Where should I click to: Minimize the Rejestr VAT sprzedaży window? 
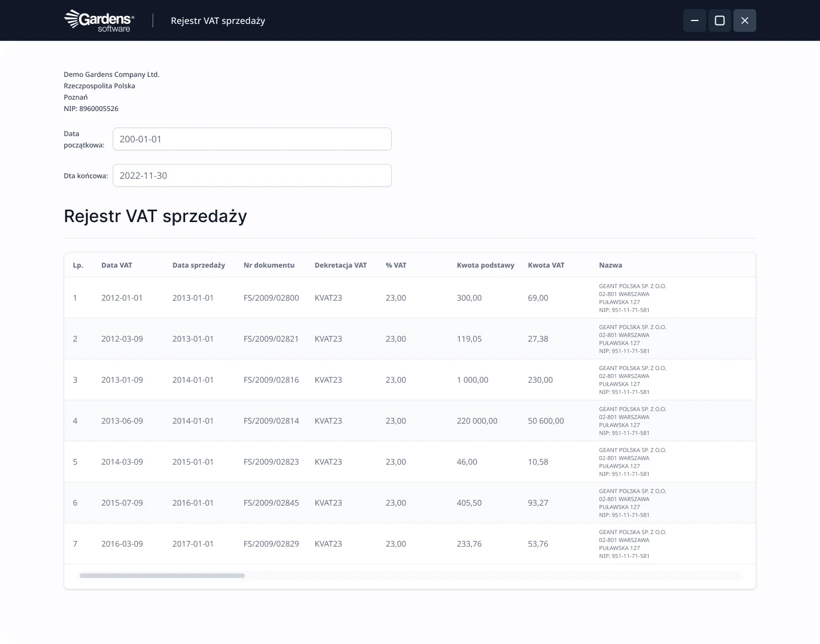[694, 20]
